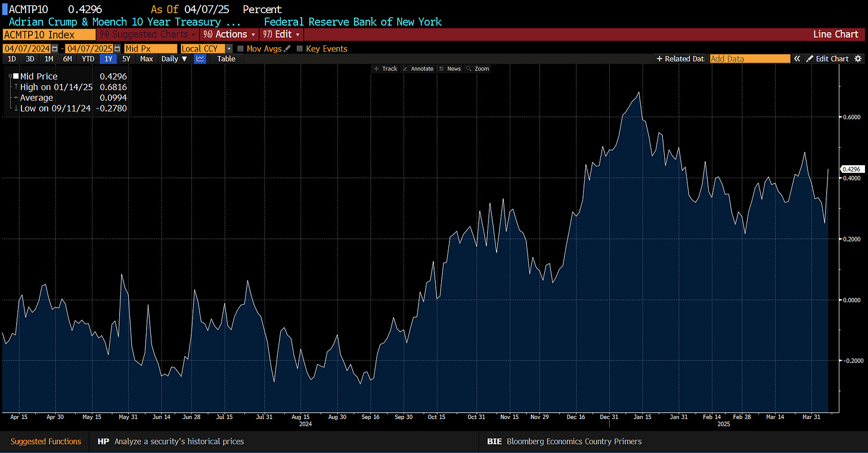The image size is (868, 453).
Task: Select the Max time range
Action: pos(146,58)
